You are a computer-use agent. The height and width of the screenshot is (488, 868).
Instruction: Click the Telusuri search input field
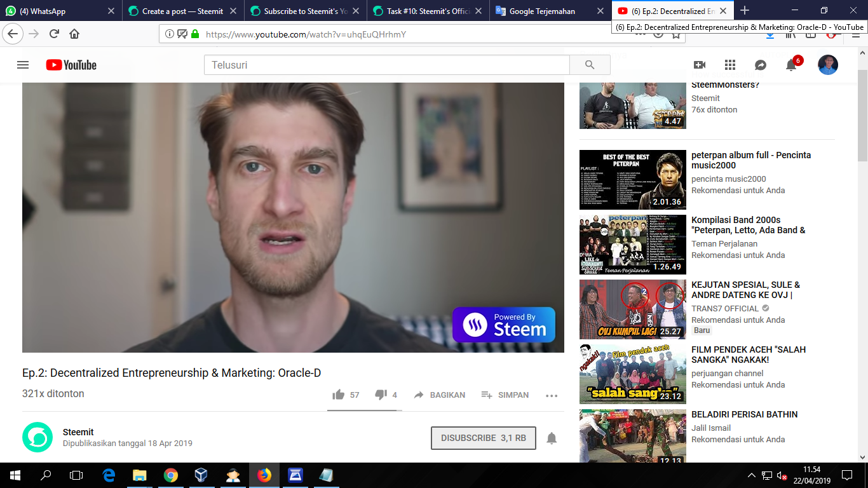coord(387,65)
